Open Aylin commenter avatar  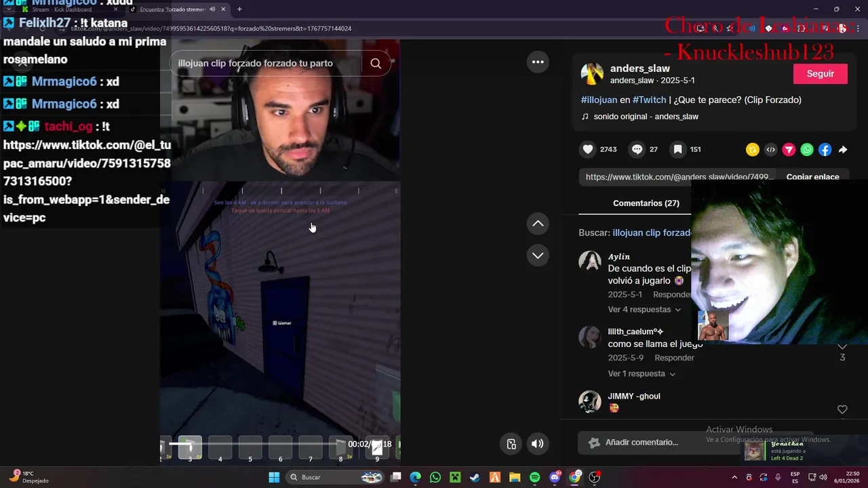point(590,262)
